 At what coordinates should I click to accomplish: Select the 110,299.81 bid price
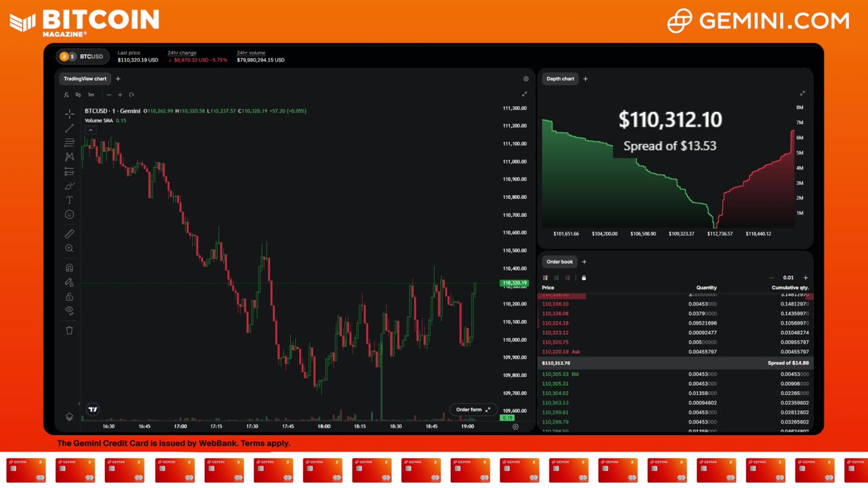tap(555, 412)
